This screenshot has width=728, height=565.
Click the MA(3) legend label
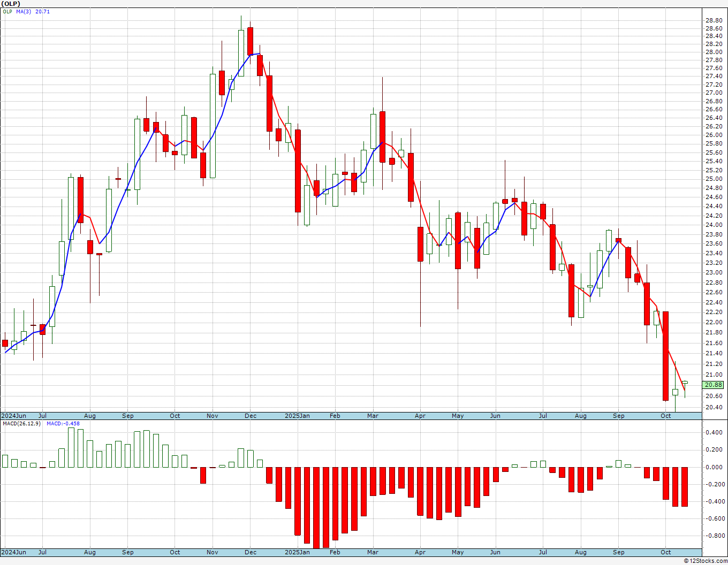tap(24, 11)
